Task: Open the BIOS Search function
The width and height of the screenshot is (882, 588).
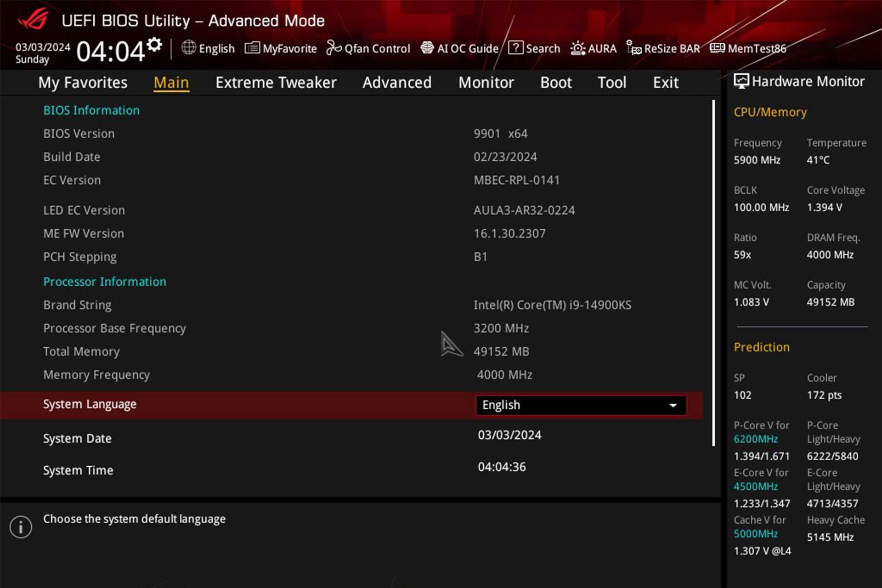Action: pyautogui.click(x=534, y=48)
